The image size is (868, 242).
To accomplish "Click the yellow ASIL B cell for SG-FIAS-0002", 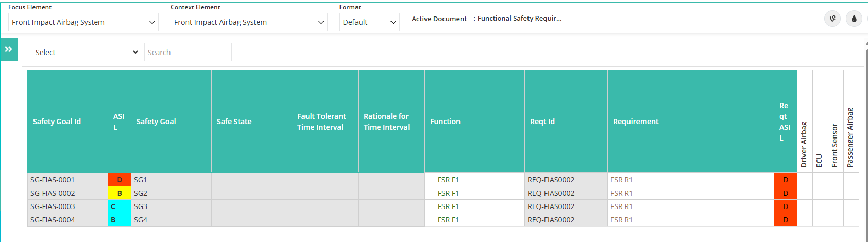I will tap(120, 193).
